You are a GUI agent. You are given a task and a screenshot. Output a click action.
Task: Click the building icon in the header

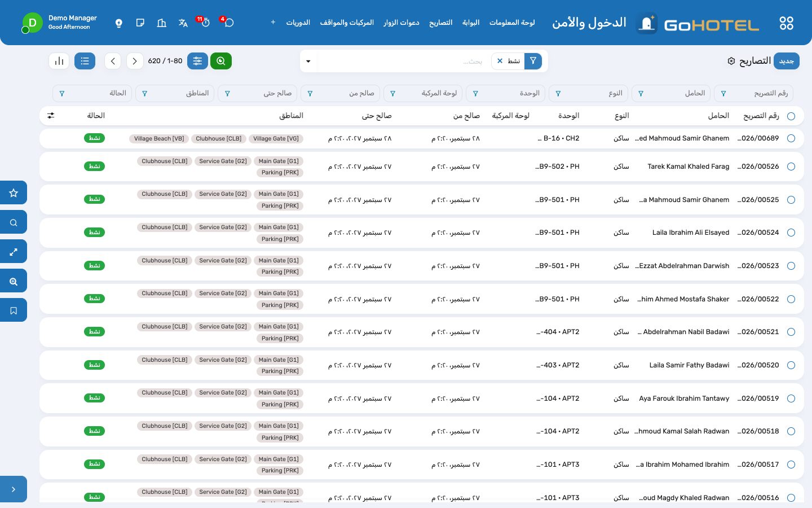(162, 23)
